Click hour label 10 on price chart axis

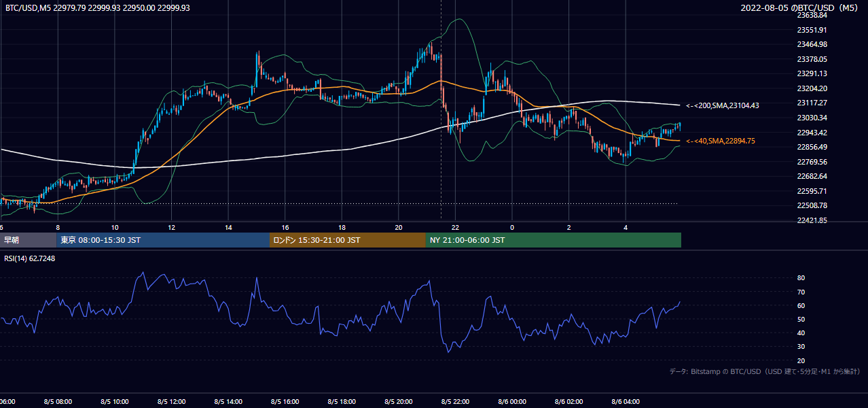(115, 227)
